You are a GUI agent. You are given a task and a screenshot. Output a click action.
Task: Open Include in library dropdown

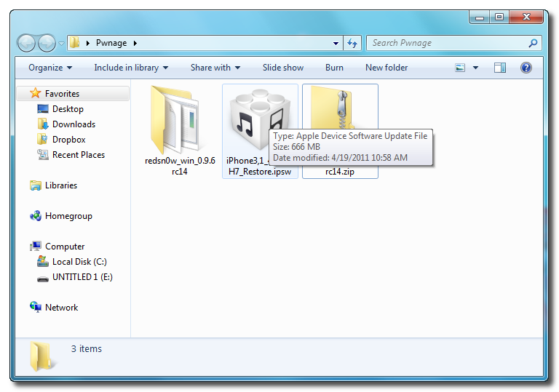(x=131, y=68)
